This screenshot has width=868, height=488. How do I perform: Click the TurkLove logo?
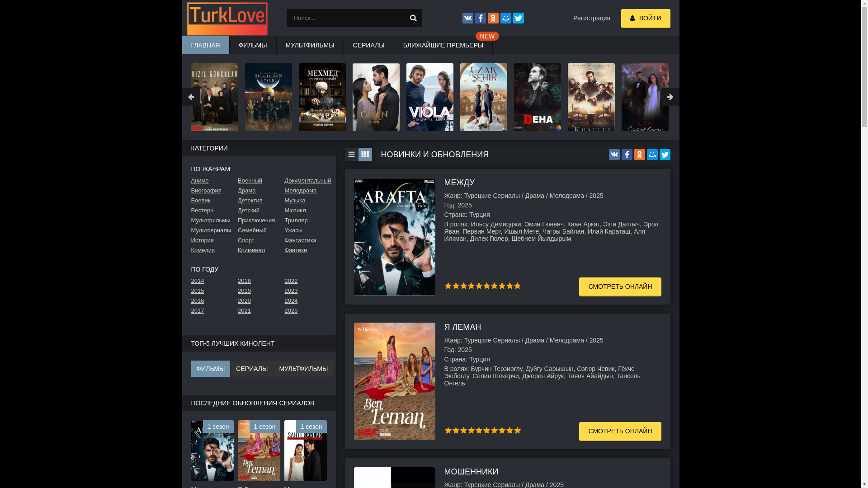pyautogui.click(x=227, y=19)
